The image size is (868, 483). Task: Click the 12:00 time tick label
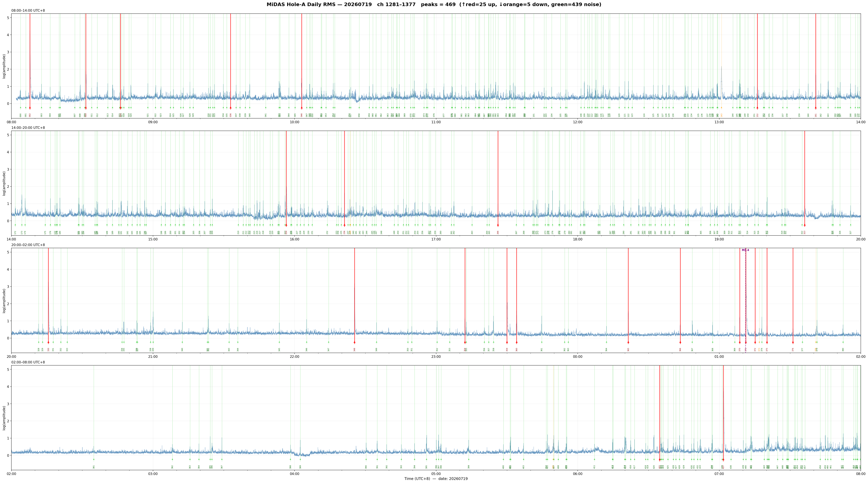point(577,122)
